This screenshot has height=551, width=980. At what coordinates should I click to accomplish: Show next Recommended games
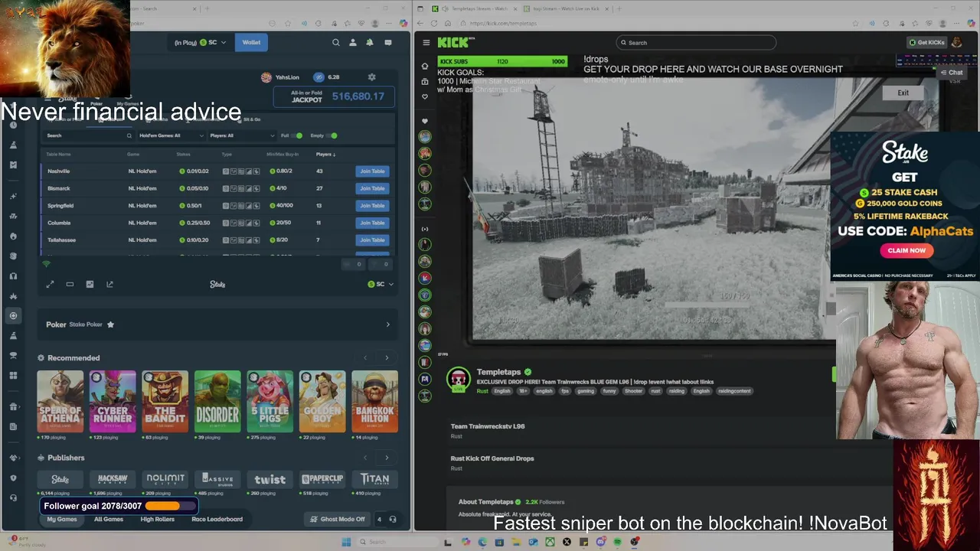[x=387, y=358]
